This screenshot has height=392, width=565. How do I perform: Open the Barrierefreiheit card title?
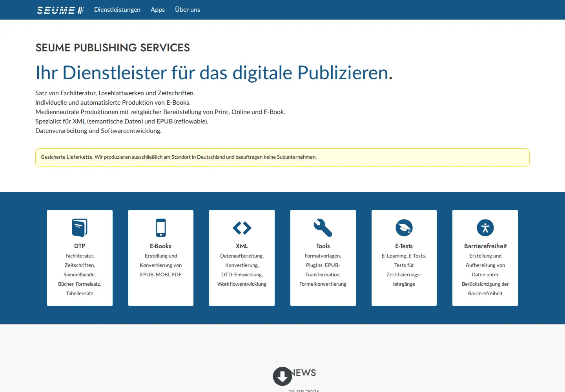485,246
